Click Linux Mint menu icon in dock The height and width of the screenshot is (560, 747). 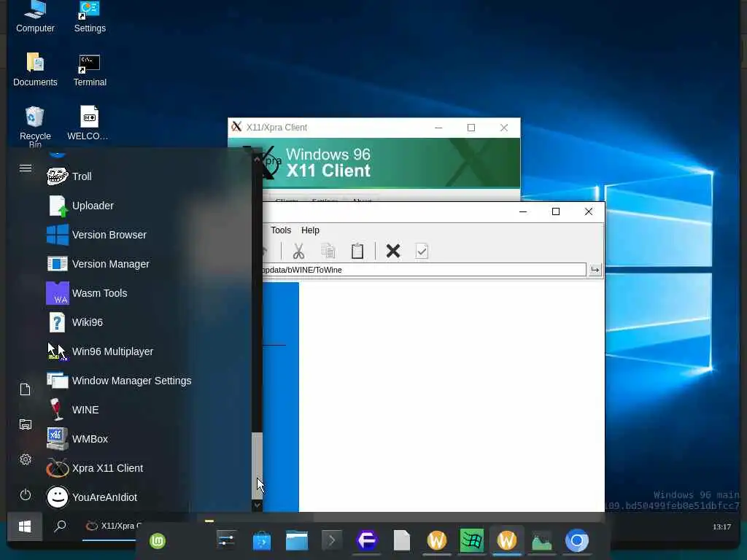coord(158,541)
